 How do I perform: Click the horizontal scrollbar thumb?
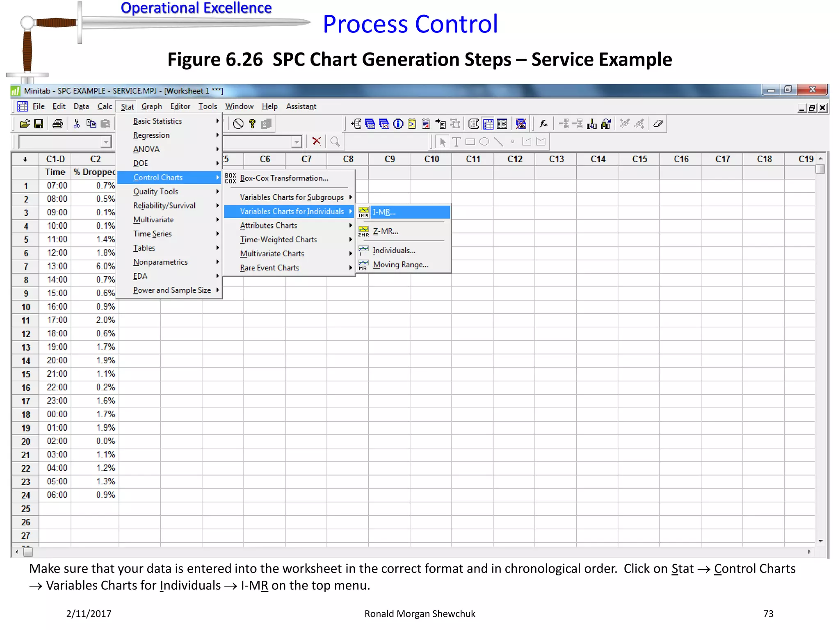[28, 552]
